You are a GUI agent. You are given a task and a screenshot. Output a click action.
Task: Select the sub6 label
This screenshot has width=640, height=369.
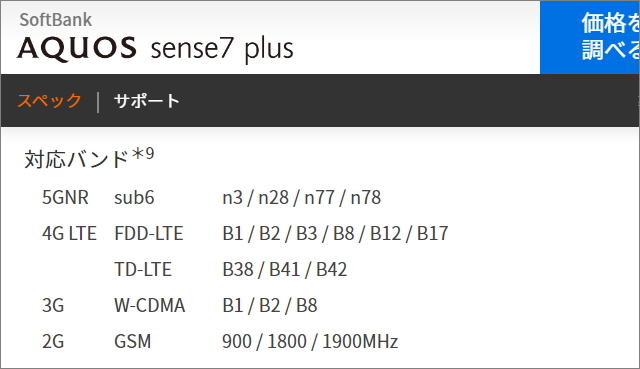point(134,198)
